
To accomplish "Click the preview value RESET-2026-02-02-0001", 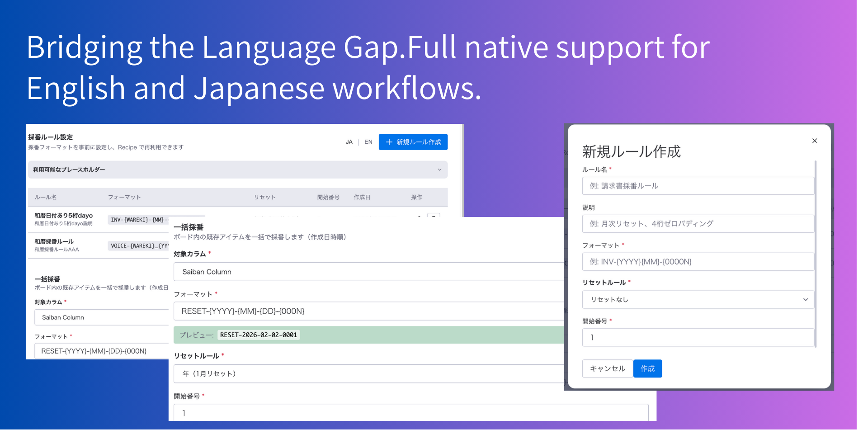I will 259,335.
